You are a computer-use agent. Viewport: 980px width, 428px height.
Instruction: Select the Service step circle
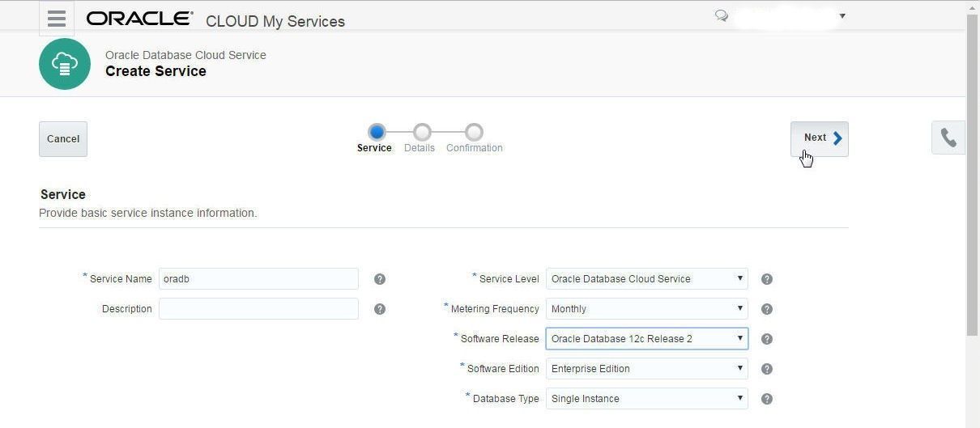tap(377, 132)
